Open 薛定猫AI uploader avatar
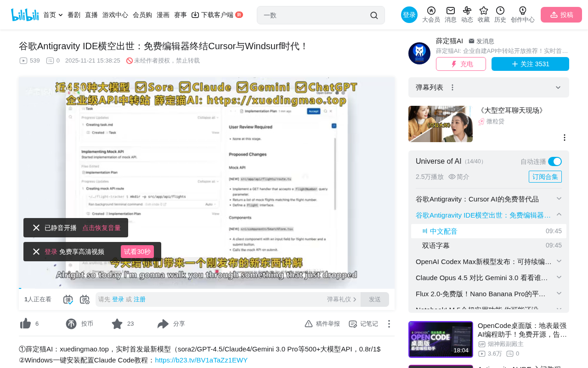Viewport: 588px width, 368px height. pyautogui.click(x=419, y=53)
